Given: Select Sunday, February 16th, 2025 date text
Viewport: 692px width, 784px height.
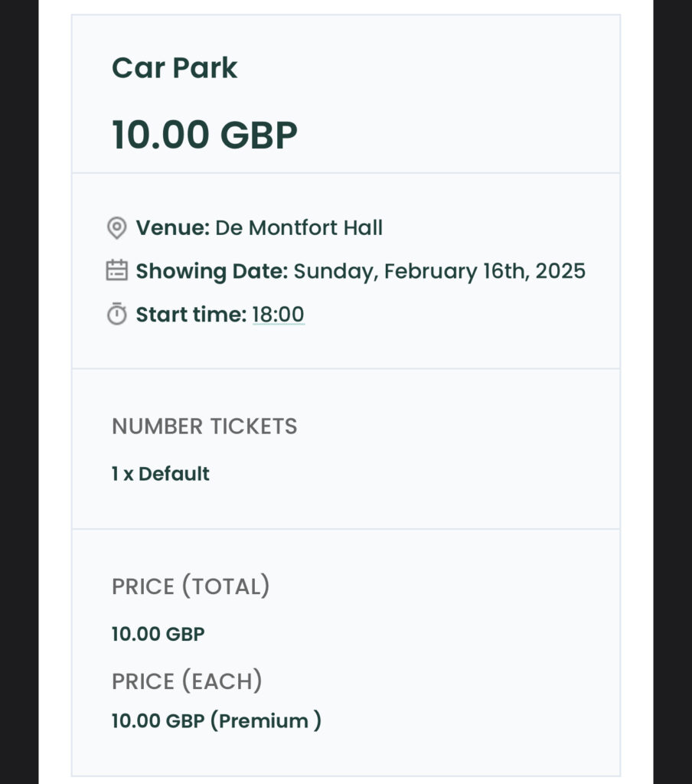Looking at the screenshot, I should pos(439,271).
